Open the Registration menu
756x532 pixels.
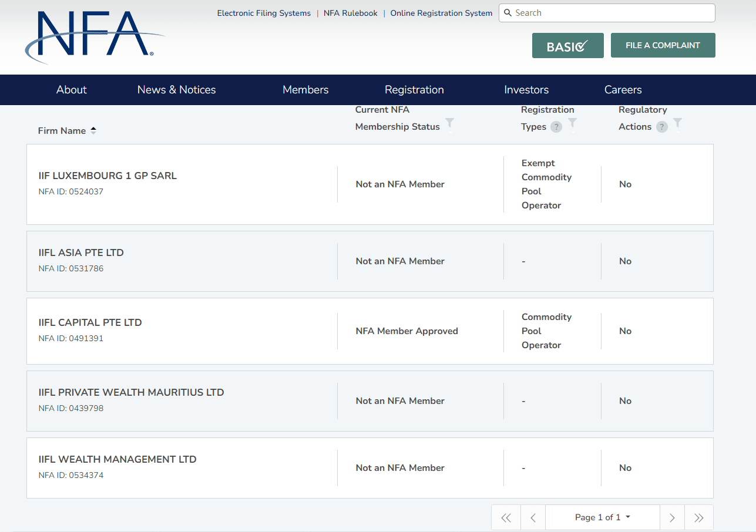point(414,90)
